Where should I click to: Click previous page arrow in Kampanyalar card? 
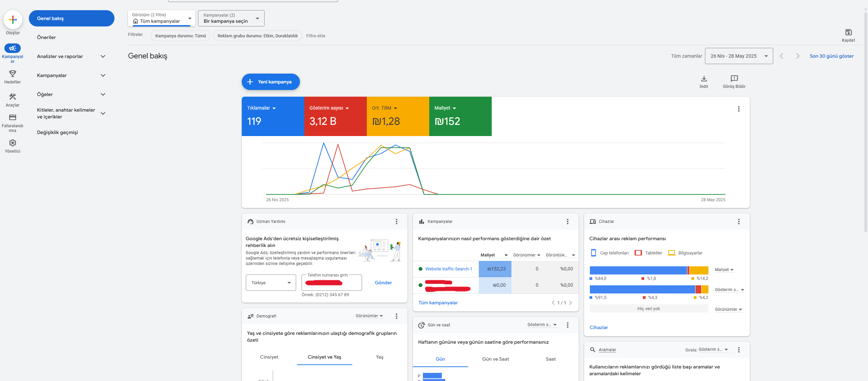[553, 303]
